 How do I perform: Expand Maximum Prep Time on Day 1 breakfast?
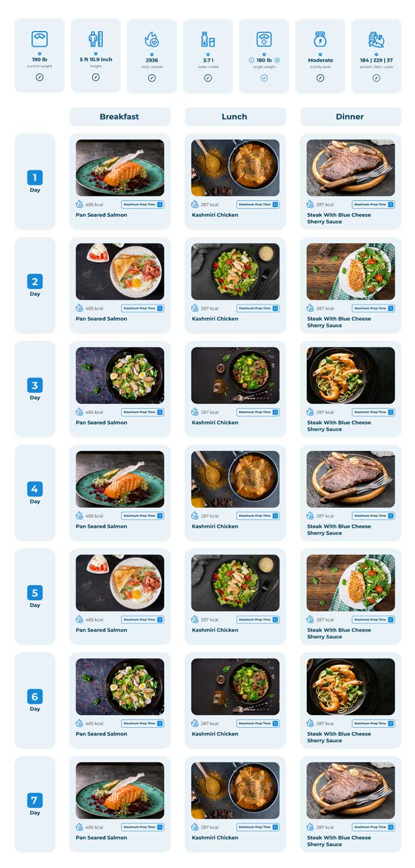tap(143, 204)
